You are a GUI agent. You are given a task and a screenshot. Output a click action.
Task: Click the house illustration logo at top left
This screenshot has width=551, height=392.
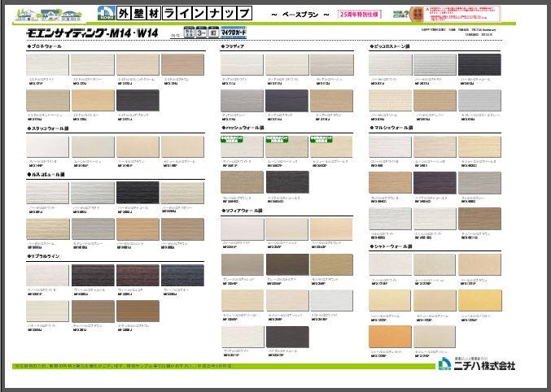pyautogui.click(x=49, y=15)
